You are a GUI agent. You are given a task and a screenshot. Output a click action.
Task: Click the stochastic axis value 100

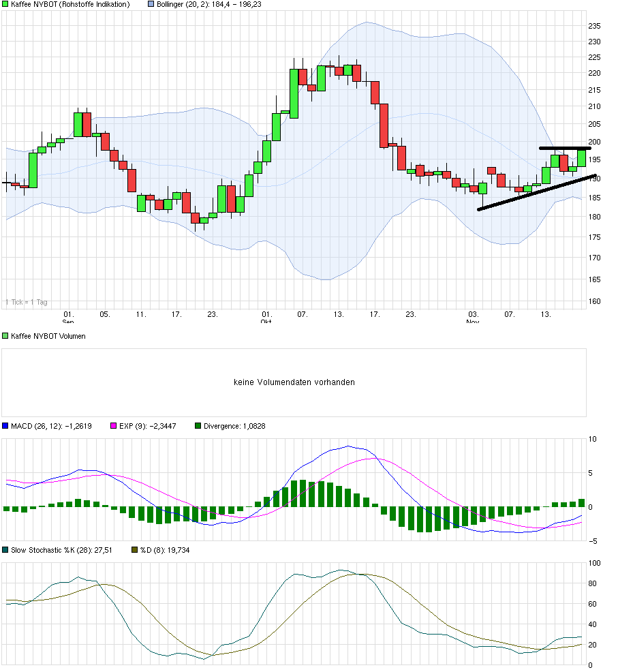click(594, 563)
